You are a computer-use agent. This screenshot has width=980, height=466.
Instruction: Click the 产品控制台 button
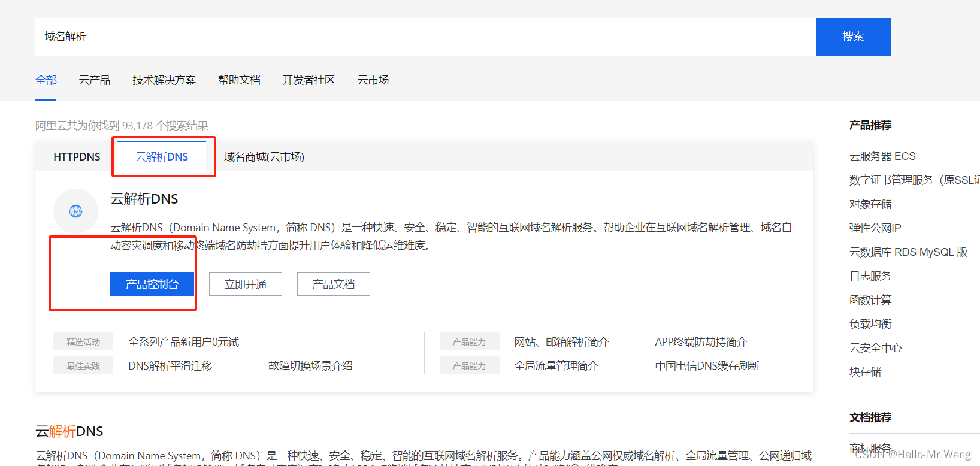point(152,284)
